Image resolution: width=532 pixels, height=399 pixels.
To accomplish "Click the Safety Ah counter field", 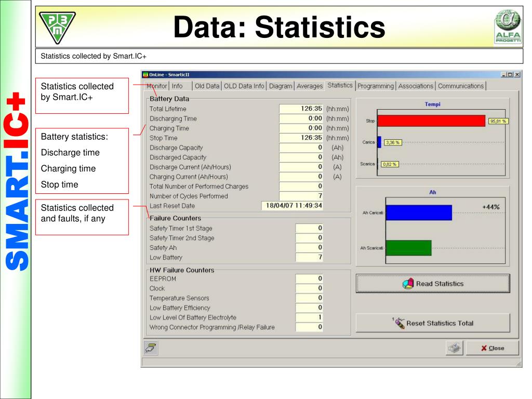I will (x=309, y=247).
